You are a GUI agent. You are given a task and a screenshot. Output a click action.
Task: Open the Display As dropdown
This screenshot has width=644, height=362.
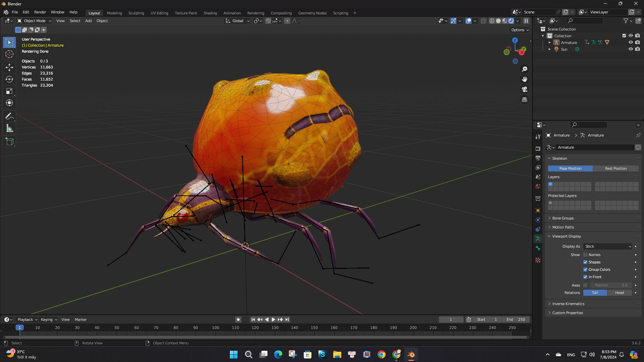tap(608, 246)
